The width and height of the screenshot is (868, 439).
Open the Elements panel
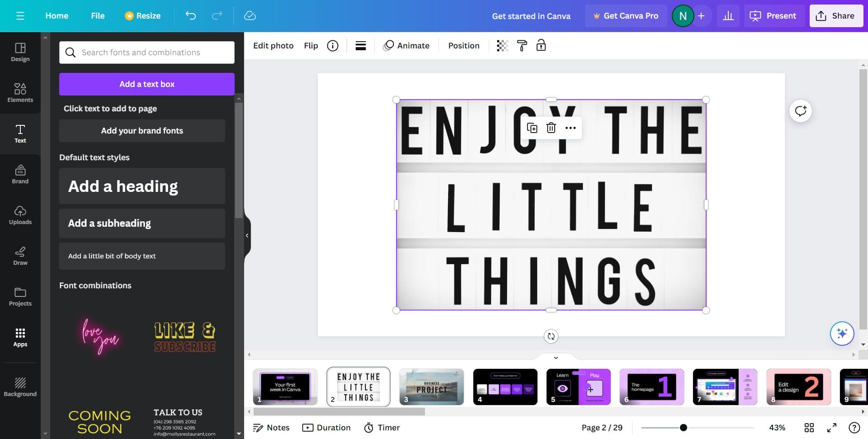(x=20, y=93)
